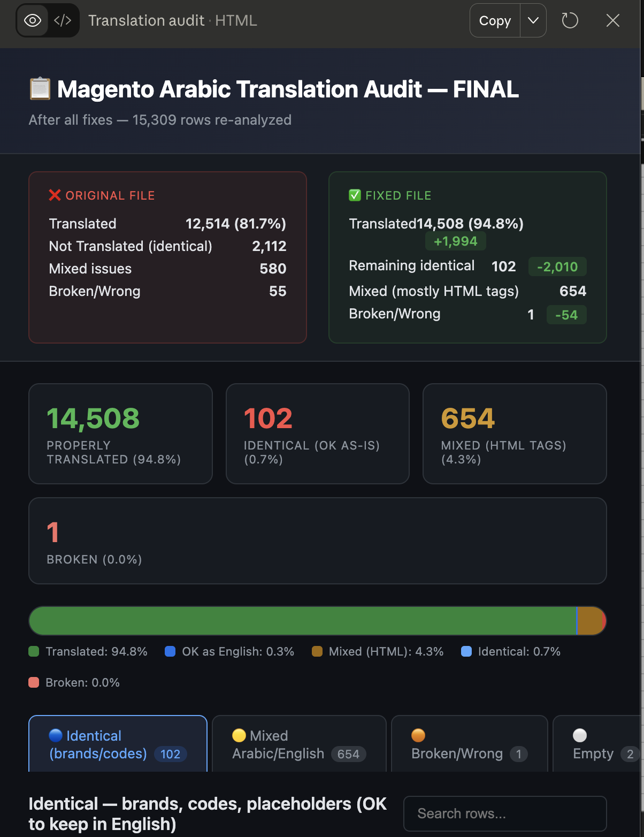Image resolution: width=644 pixels, height=837 pixels.
Task: Click the green checkmark Fixed File icon
Action: click(x=355, y=195)
